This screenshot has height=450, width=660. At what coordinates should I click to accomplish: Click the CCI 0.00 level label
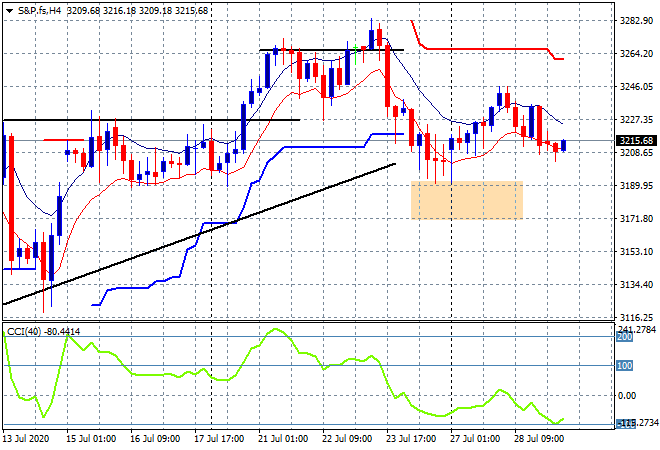tap(627, 395)
